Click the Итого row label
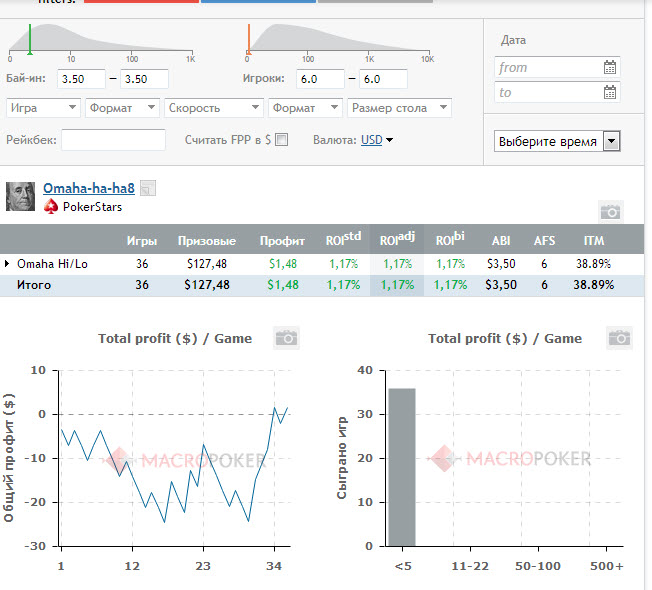The image size is (652, 590). 34,285
